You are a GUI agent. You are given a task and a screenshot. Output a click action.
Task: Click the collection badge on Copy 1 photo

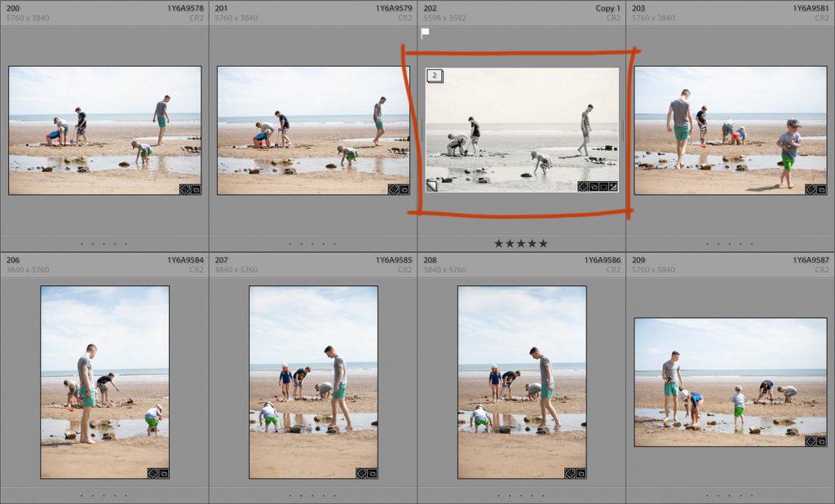594,187
